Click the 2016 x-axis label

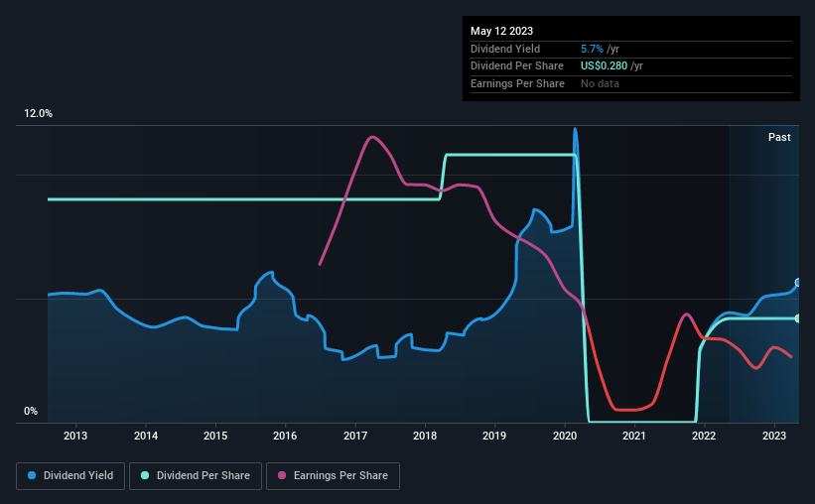[x=285, y=436]
